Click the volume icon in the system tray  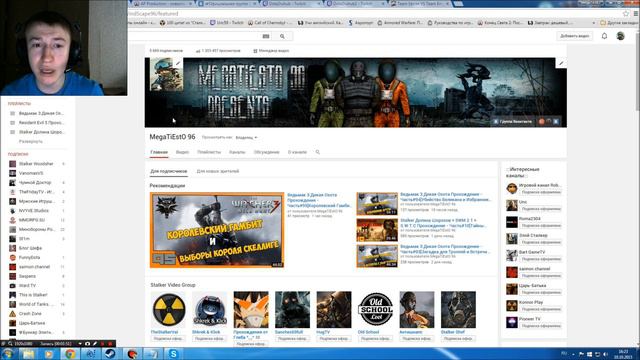pos(605,354)
